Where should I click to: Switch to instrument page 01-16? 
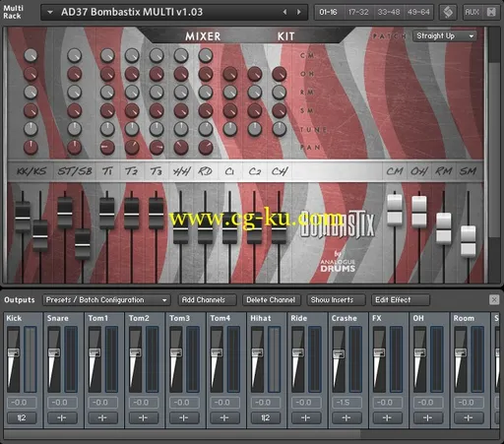(x=328, y=12)
